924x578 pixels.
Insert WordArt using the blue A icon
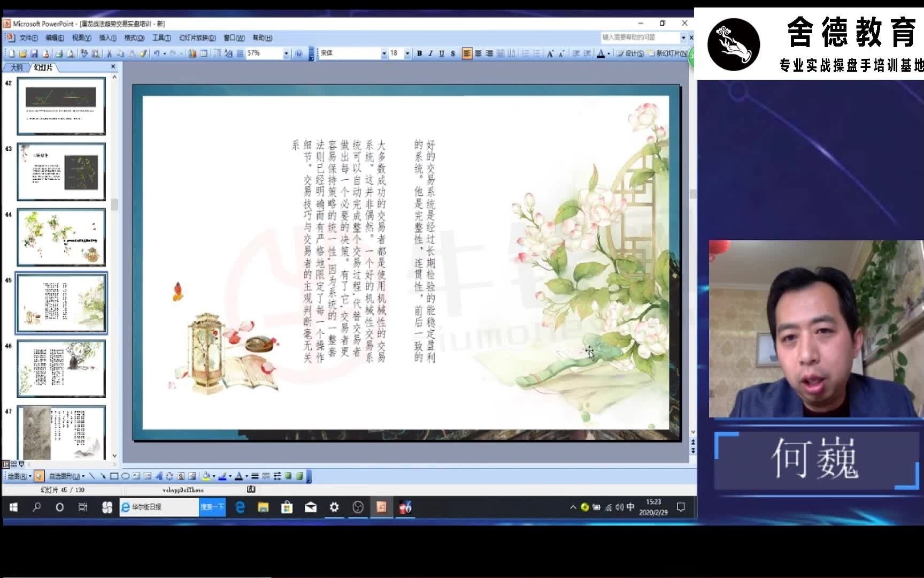159,476
